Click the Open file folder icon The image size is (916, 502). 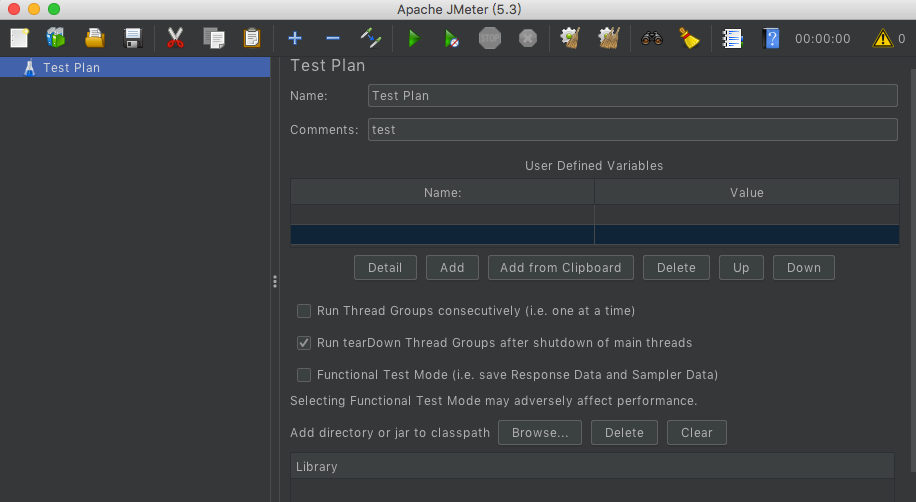[x=94, y=39]
